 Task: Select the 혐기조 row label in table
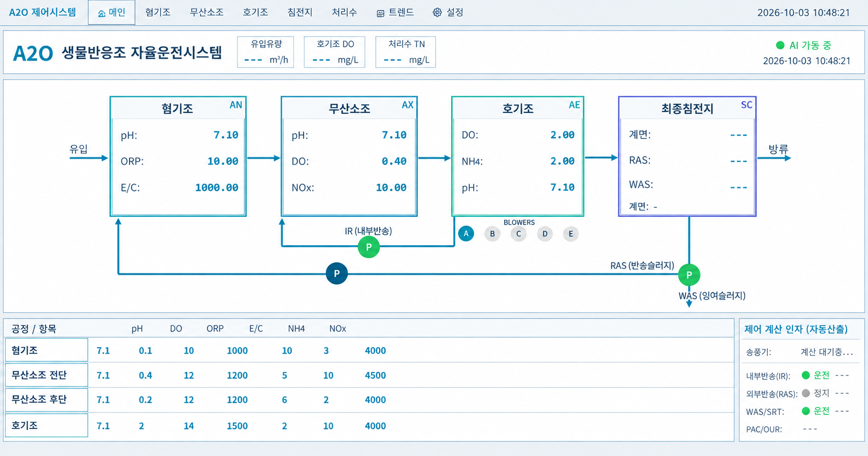pos(46,350)
